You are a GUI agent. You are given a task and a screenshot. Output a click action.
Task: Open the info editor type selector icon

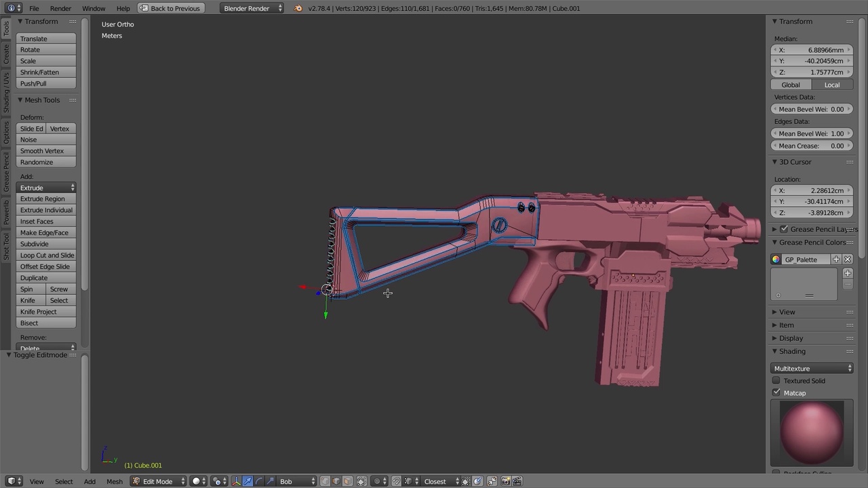[x=14, y=8]
